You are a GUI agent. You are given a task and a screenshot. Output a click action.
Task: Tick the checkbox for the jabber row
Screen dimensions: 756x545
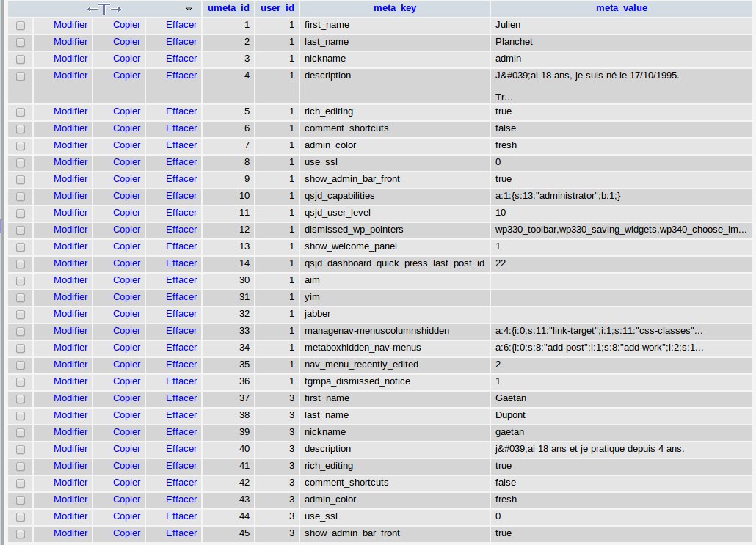click(x=21, y=315)
